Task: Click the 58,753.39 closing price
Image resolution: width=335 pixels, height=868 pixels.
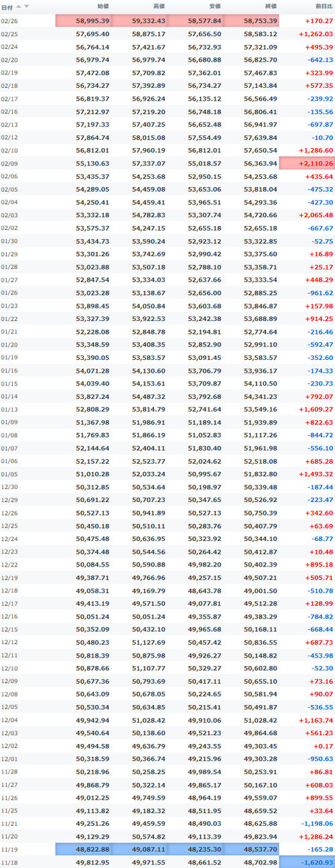Action: pos(251,21)
